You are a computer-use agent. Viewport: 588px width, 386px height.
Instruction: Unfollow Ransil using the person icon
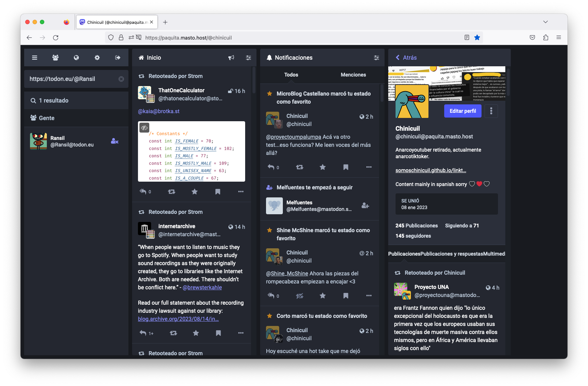pos(115,141)
